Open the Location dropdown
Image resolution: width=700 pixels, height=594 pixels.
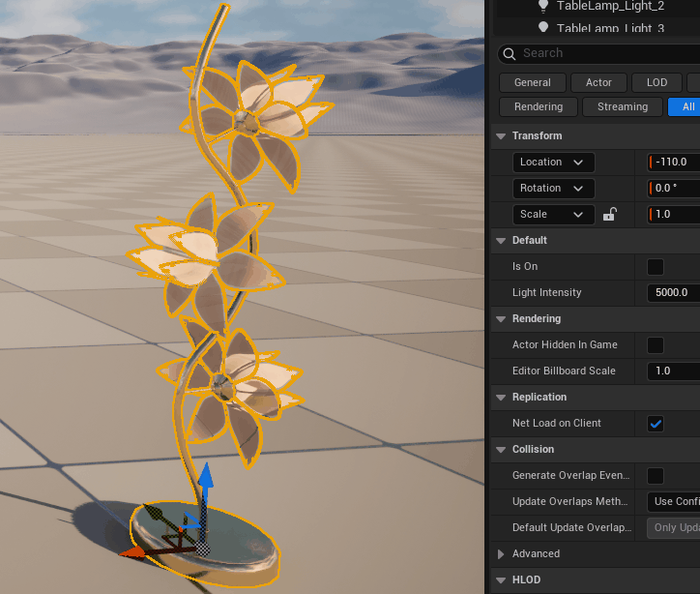click(x=553, y=163)
